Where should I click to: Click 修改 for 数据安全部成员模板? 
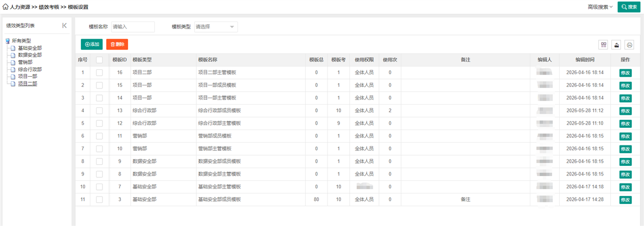point(625,162)
